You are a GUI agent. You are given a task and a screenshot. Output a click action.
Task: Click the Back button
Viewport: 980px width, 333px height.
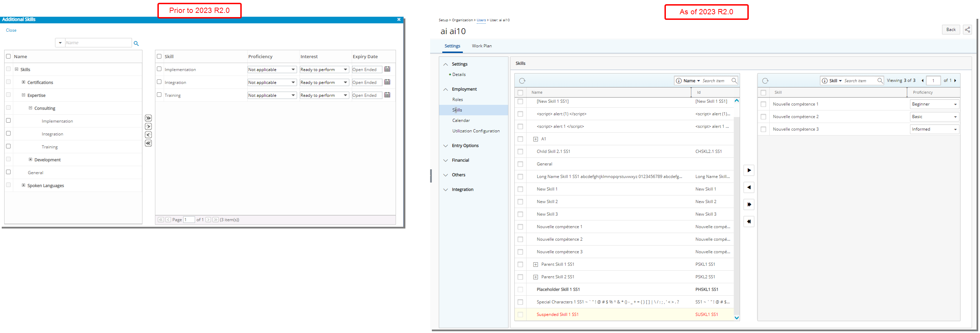(951, 30)
